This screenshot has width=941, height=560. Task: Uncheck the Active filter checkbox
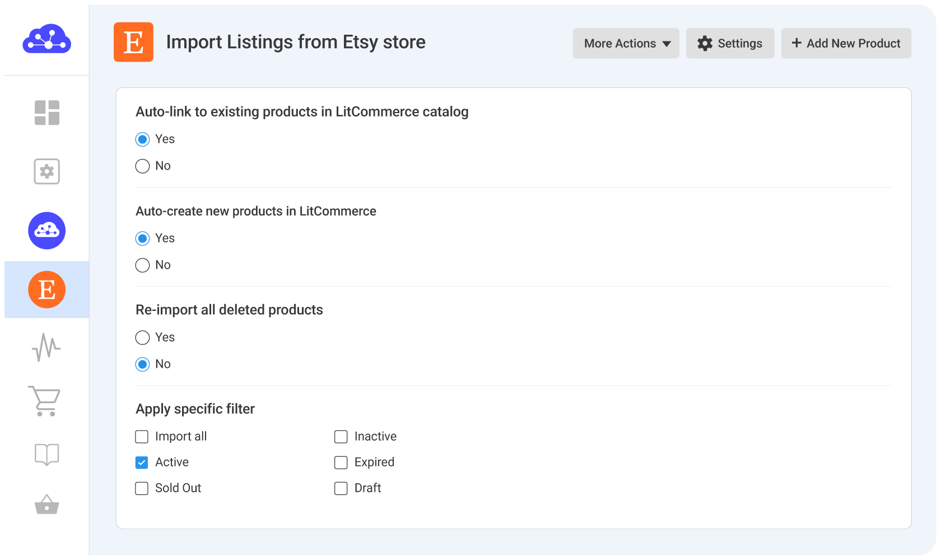(142, 463)
